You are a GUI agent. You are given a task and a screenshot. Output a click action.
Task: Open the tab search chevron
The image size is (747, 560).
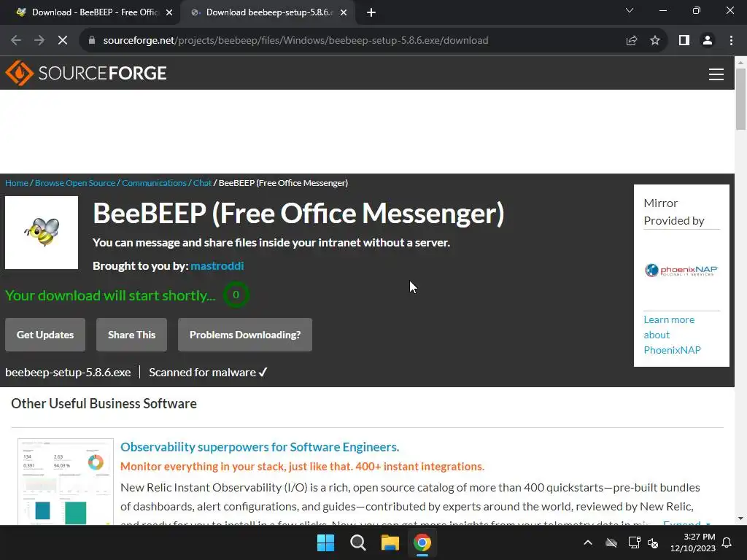tap(630, 10)
